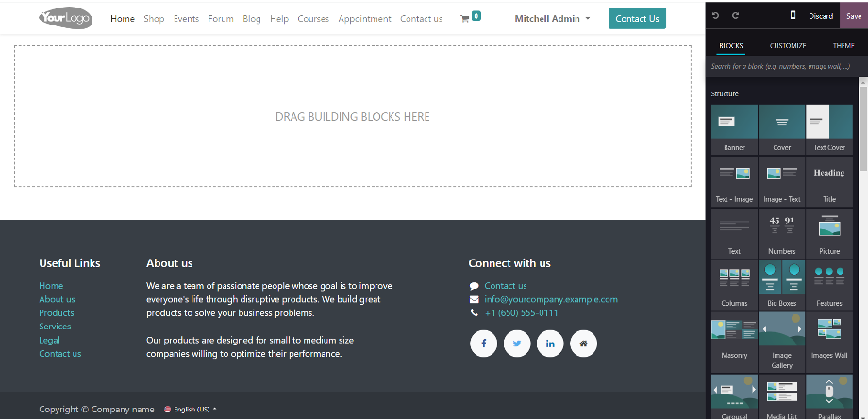Switch to the Theme tab
Image resolution: width=868 pixels, height=419 pixels.
pyautogui.click(x=843, y=46)
